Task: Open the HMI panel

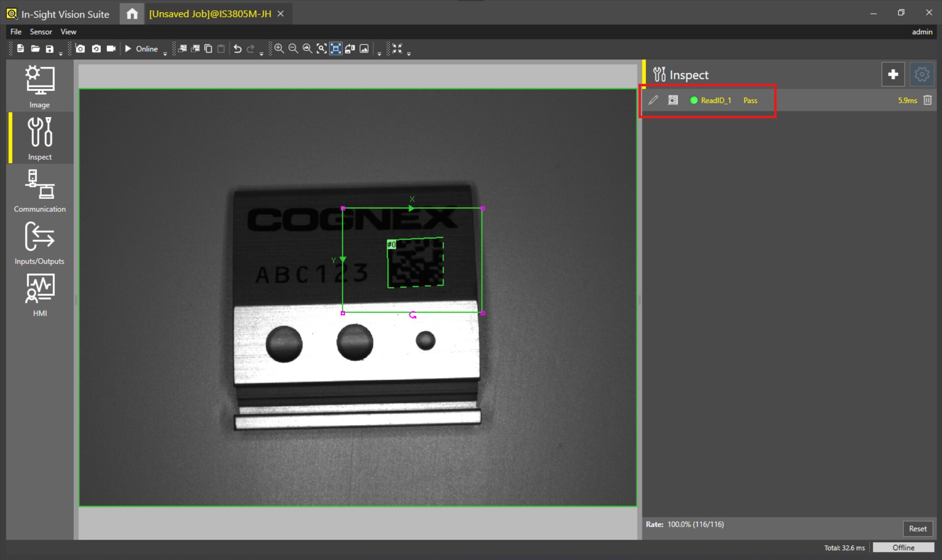Action: 39,294
